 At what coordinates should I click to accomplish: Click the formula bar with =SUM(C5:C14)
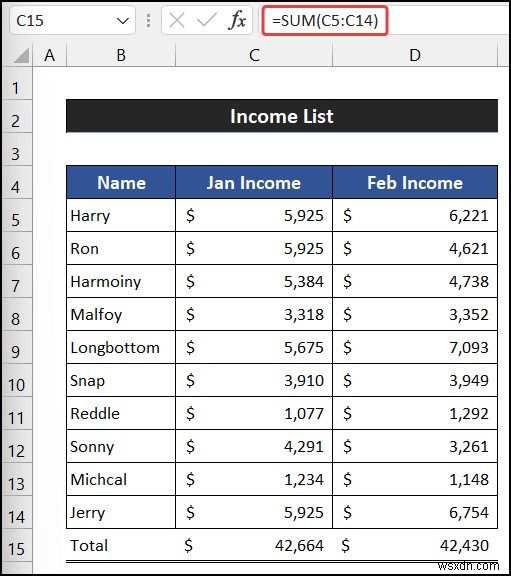pyautogui.click(x=325, y=21)
